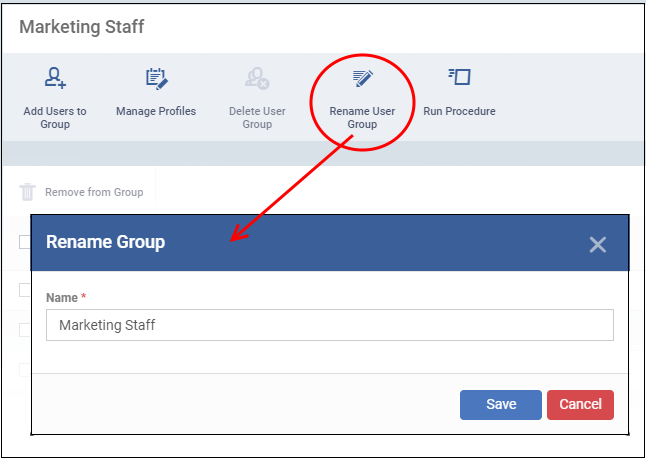
Task: Save the renamed group
Action: (501, 405)
